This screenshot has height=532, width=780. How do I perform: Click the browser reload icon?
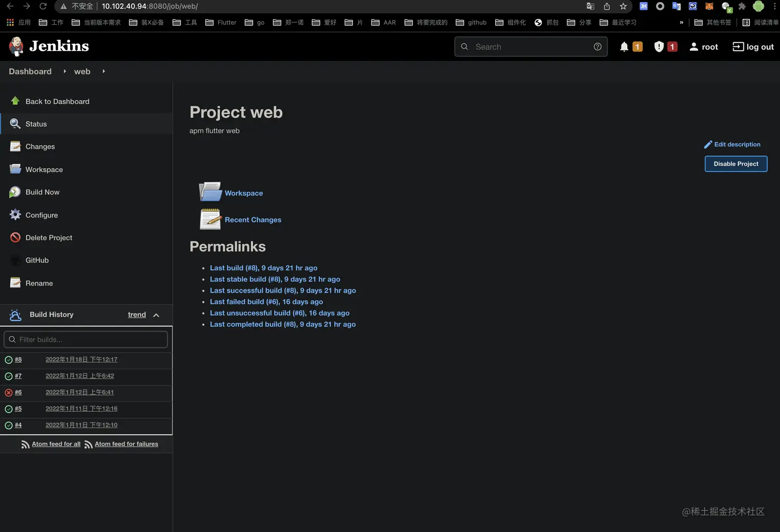pyautogui.click(x=43, y=6)
